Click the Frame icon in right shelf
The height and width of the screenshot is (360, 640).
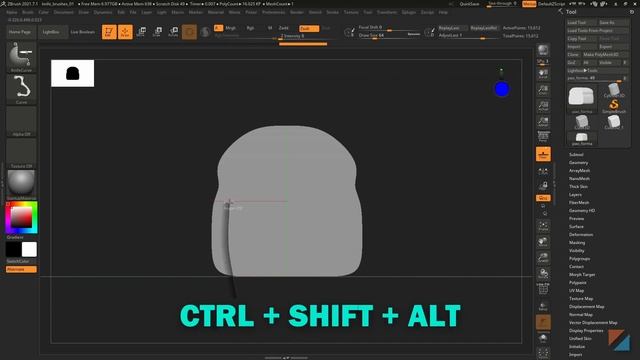(x=543, y=226)
